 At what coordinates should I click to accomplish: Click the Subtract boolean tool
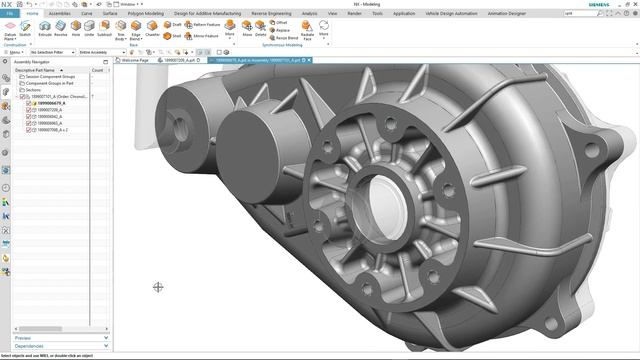pos(104,29)
